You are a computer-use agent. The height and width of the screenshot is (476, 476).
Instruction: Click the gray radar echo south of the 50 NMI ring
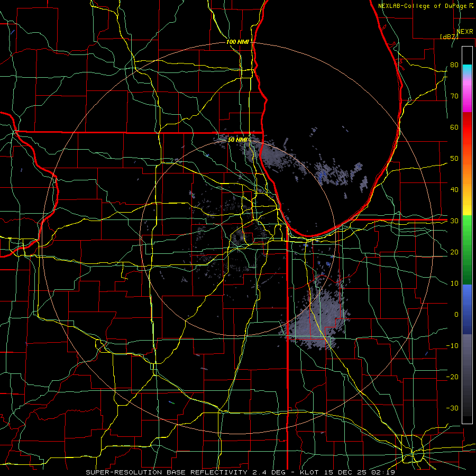click(319, 319)
